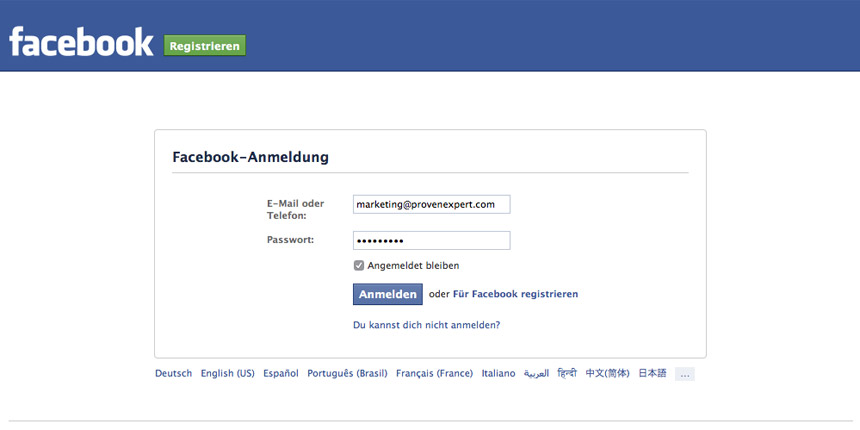The image size is (860, 430).
Task: Switch language to English (US)
Action: click(228, 374)
